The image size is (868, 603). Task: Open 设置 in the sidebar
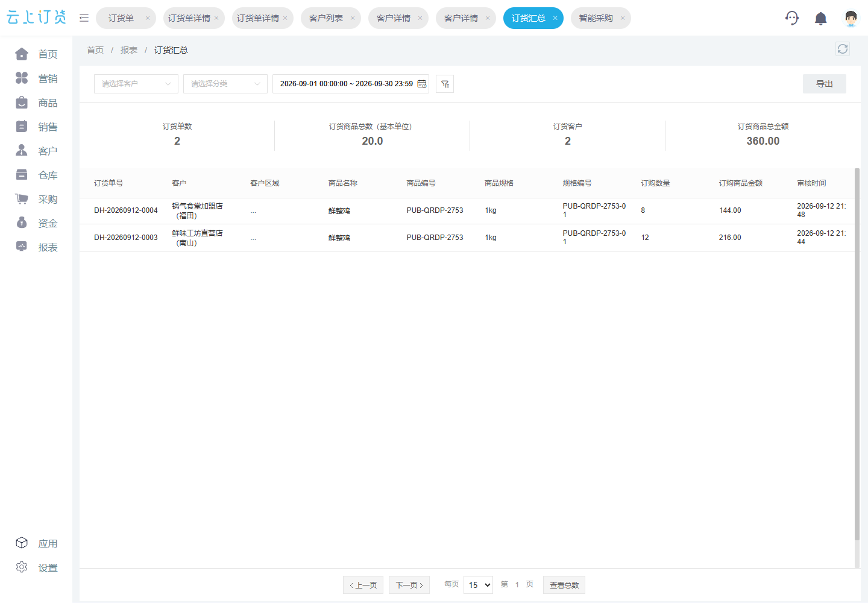tap(36, 567)
